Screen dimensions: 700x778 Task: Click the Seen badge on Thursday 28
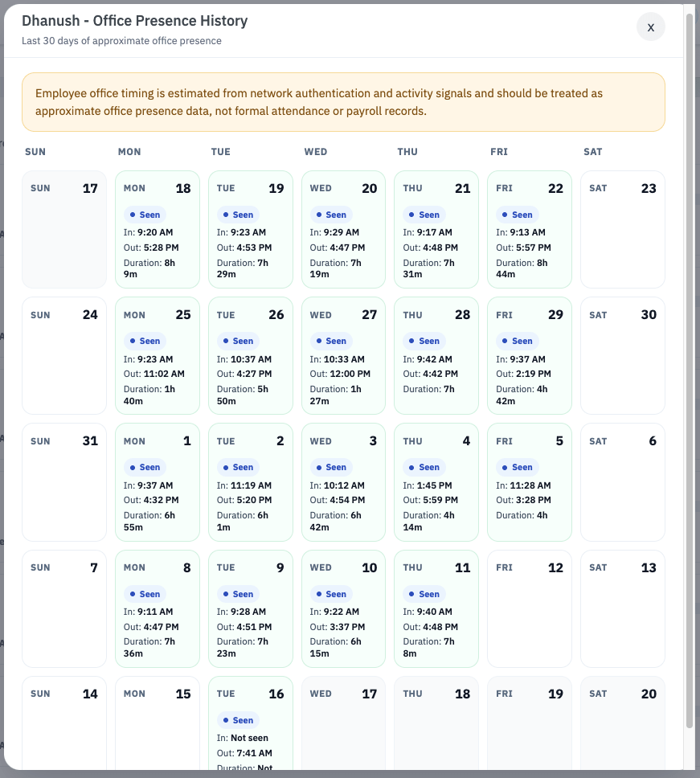tap(424, 341)
